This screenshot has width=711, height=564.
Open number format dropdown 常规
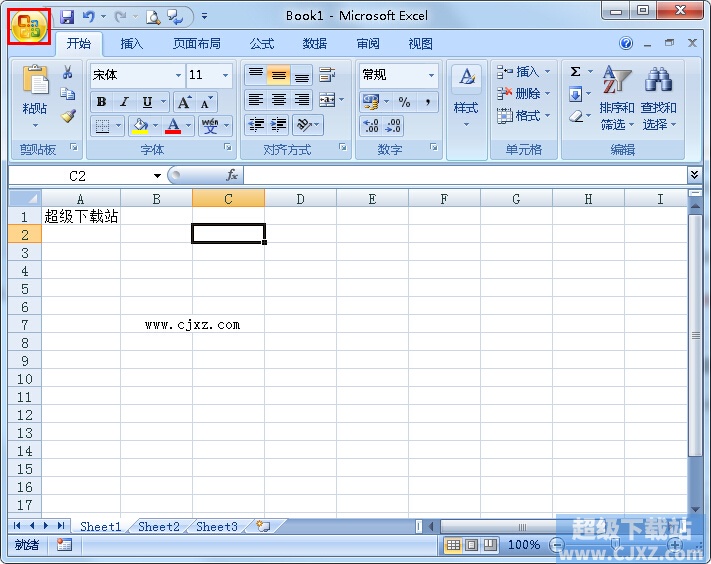pyautogui.click(x=431, y=75)
